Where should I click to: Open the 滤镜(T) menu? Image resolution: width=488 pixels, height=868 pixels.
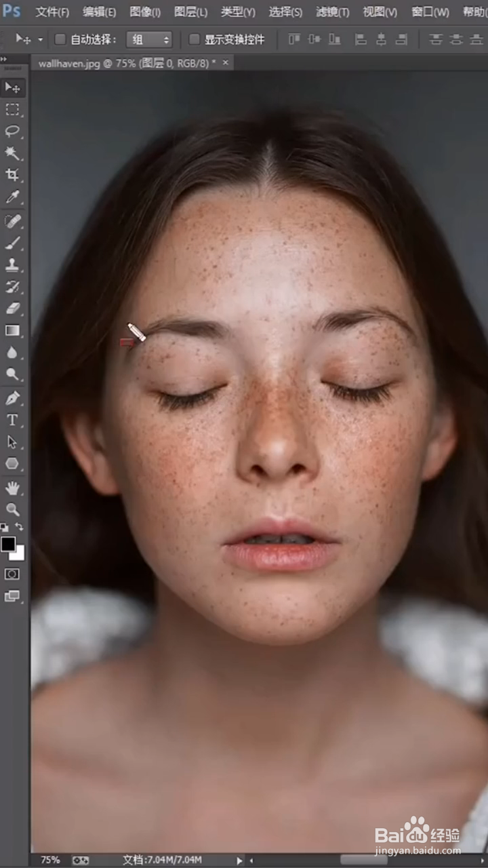pos(332,12)
